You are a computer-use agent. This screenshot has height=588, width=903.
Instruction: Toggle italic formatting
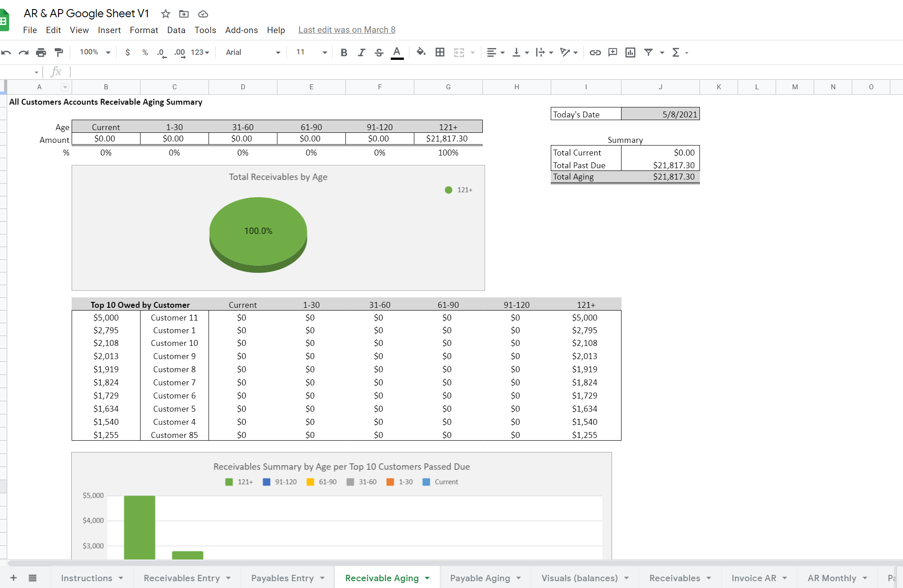click(361, 53)
